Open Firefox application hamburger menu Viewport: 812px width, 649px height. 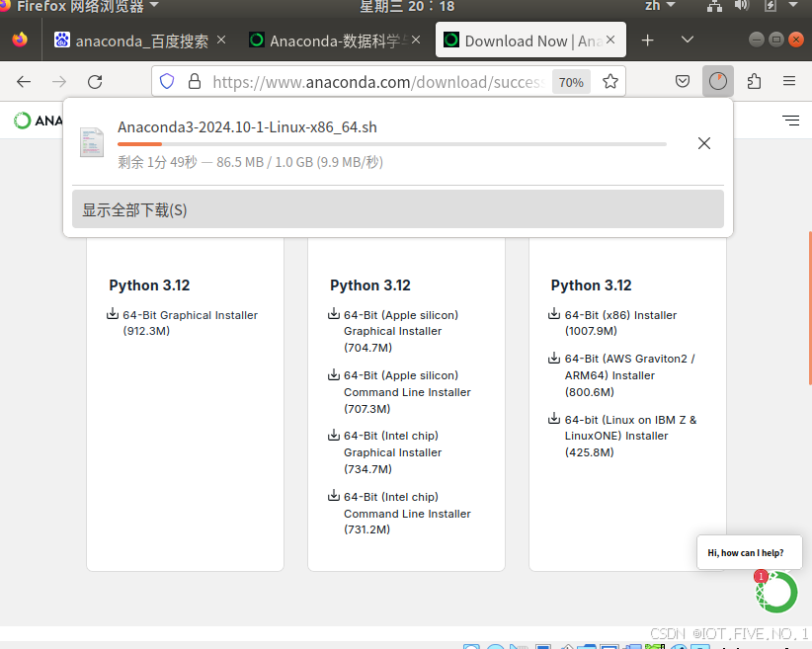pos(789,81)
